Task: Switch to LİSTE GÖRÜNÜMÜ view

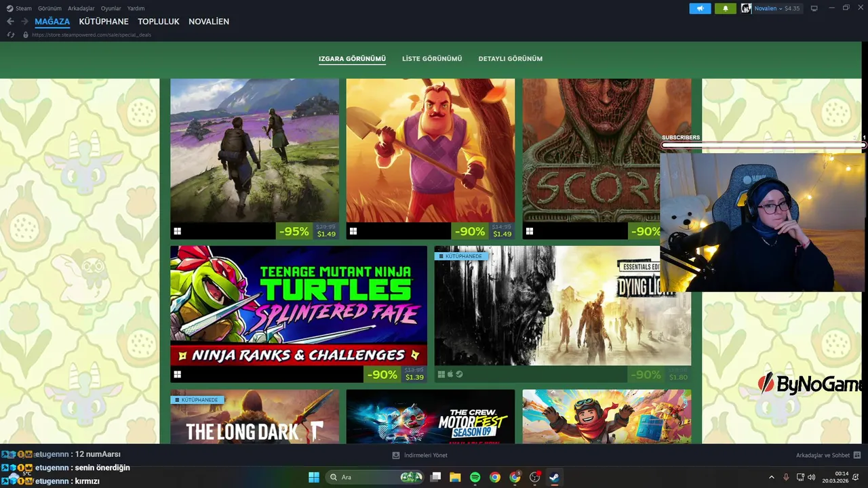Action: pos(432,59)
